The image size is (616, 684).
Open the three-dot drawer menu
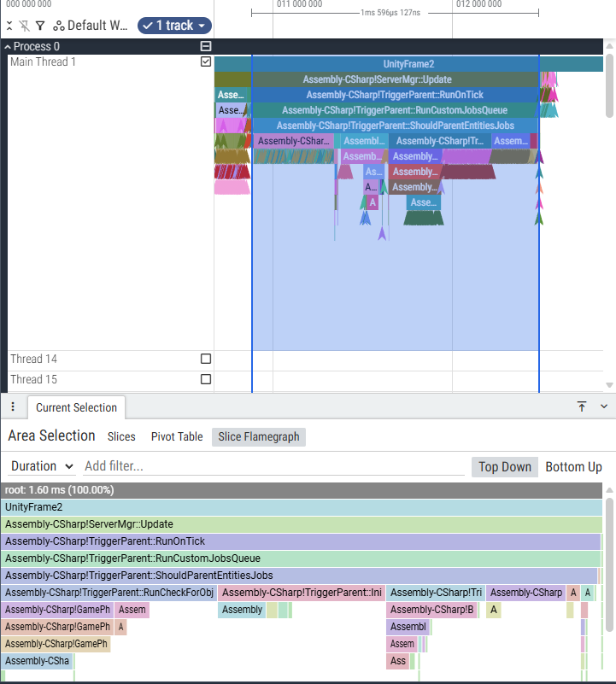click(13, 406)
